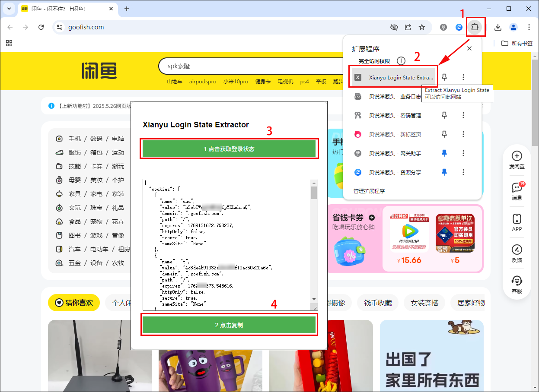Open the Chrome Extensions puzzle icon

coord(475,27)
